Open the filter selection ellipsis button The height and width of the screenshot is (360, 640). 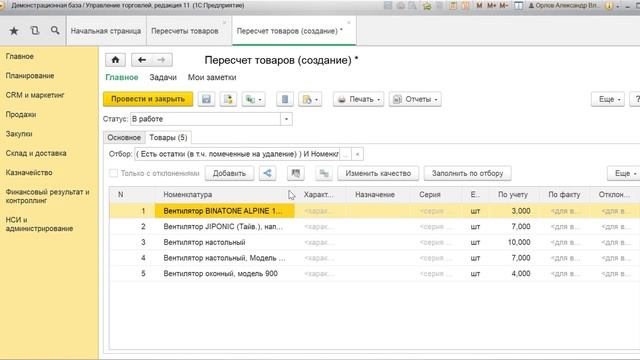tap(345, 154)
